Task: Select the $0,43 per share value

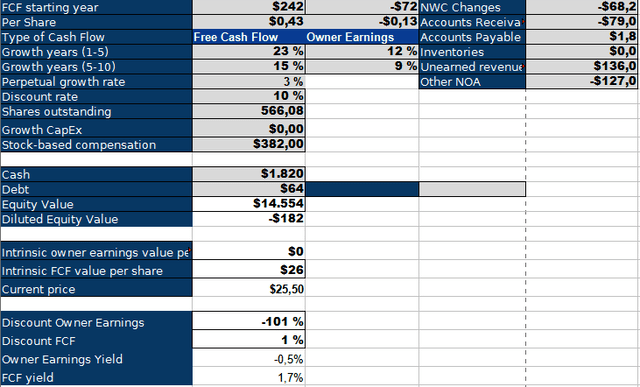Action: tap(249, 22)
